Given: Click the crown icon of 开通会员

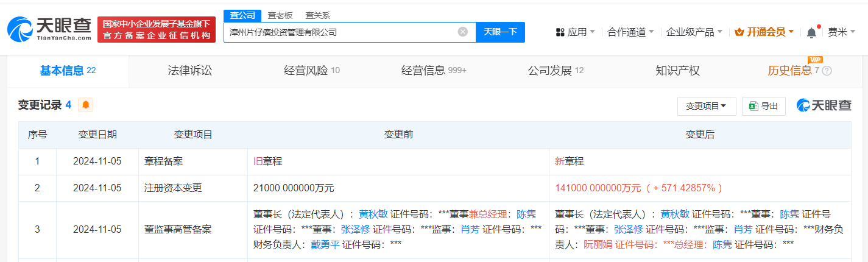Looking at the screenshot, I should 739,32.
